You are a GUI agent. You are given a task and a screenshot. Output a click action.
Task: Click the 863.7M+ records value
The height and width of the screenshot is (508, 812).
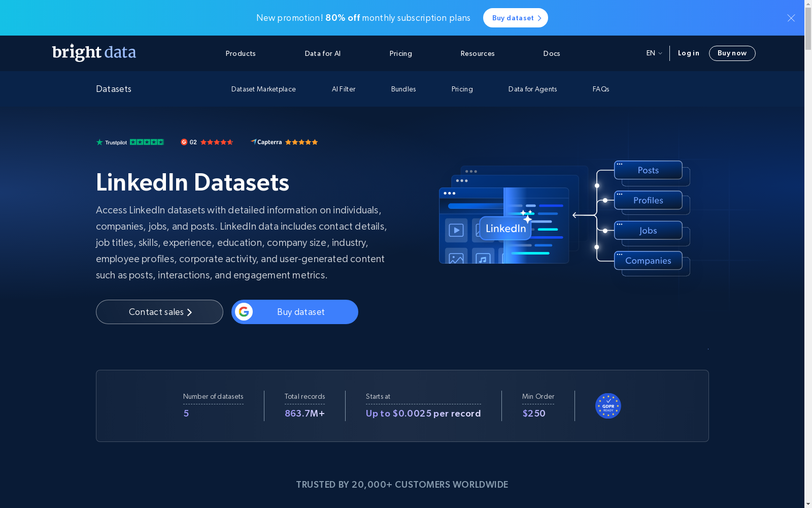(305, 414)
